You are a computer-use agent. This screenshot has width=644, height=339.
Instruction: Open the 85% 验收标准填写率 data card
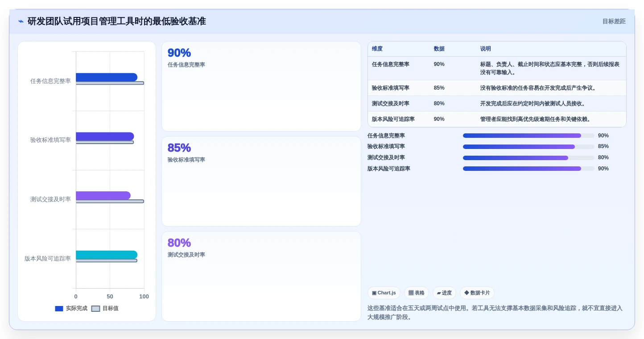pos(261,182)
